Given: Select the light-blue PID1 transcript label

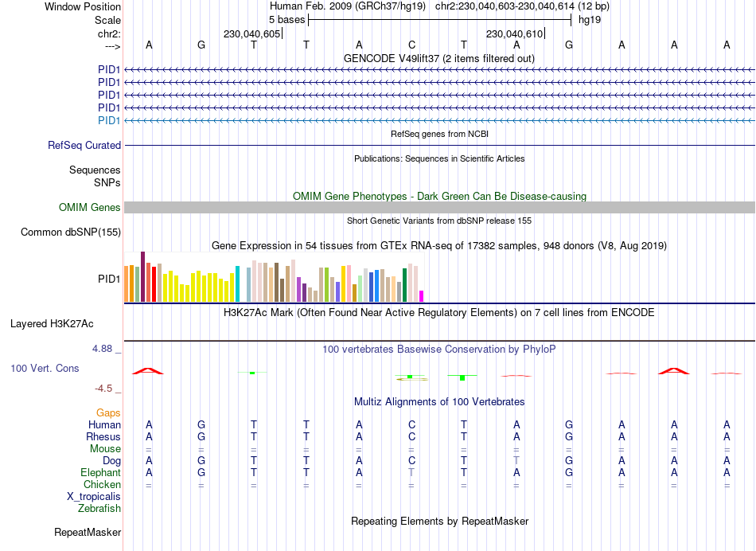Looking at the screenshot, I should pyautogui.click(x=109, y=120).
